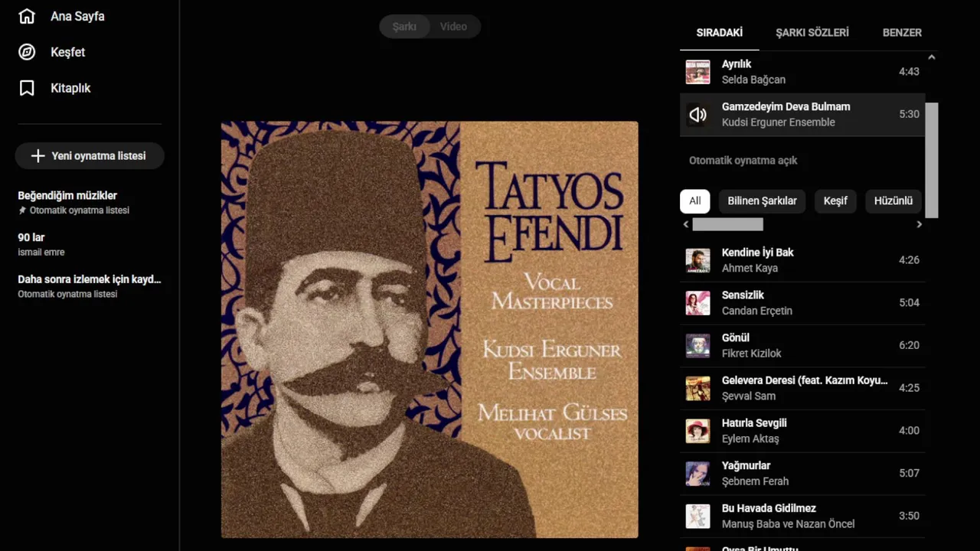Open artist Şevval Sam
Screen dimensions: 980x551
(x=748, y=396)
